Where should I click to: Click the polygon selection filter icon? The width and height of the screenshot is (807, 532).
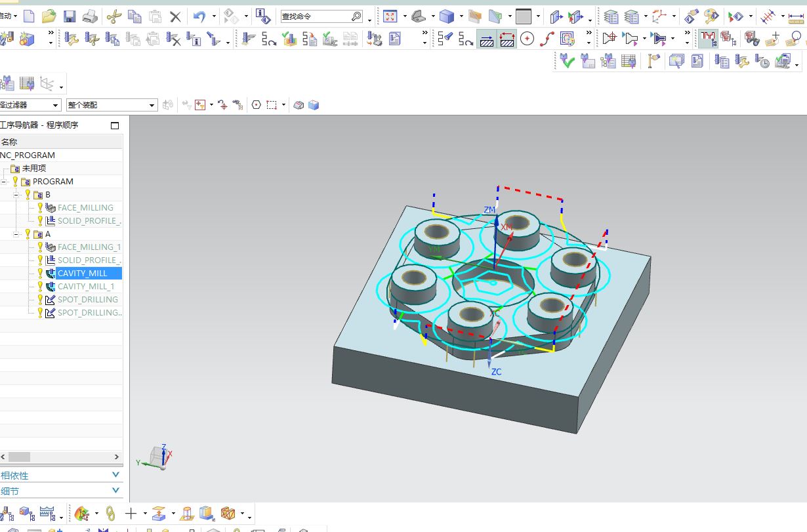pyautogui.click(x=256, y=105)
